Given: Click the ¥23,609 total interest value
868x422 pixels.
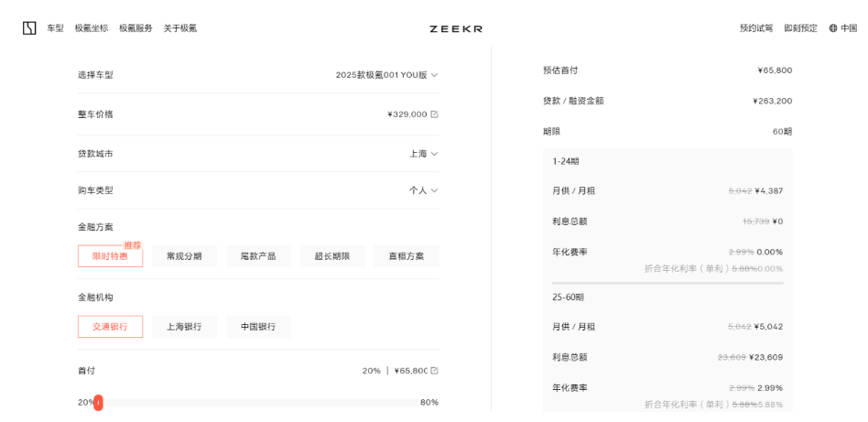Looking at the screenshot, I should tap(766, 357).
